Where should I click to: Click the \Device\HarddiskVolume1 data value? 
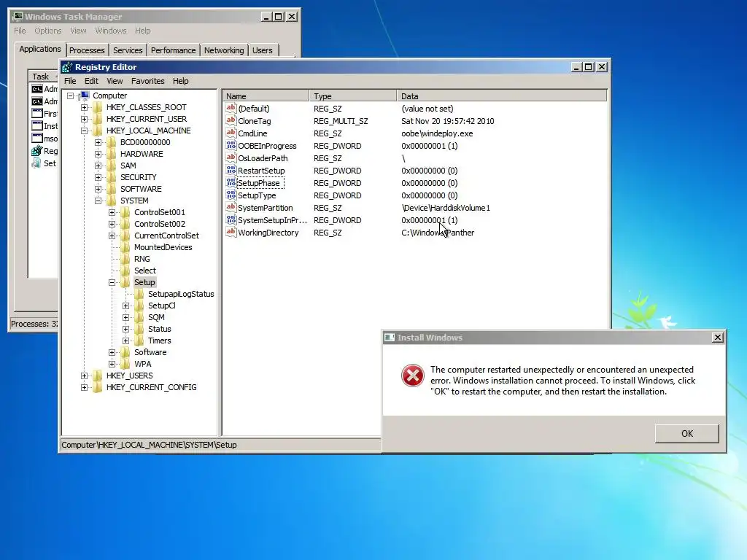click(446, 208)
